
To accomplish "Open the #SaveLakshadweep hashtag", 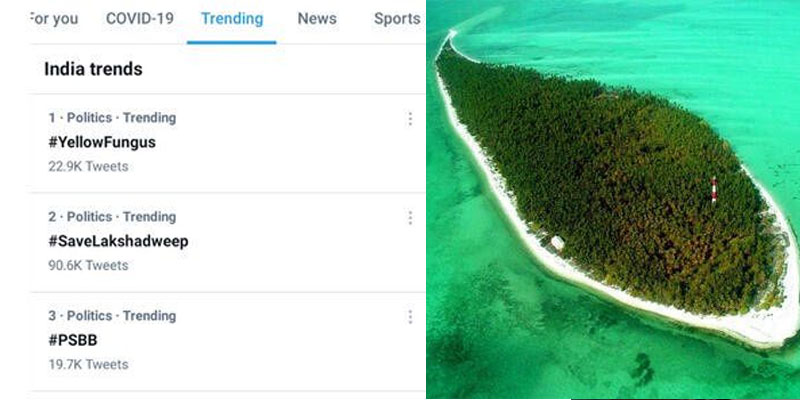I will pyautogui.click(x=118, y=241).
